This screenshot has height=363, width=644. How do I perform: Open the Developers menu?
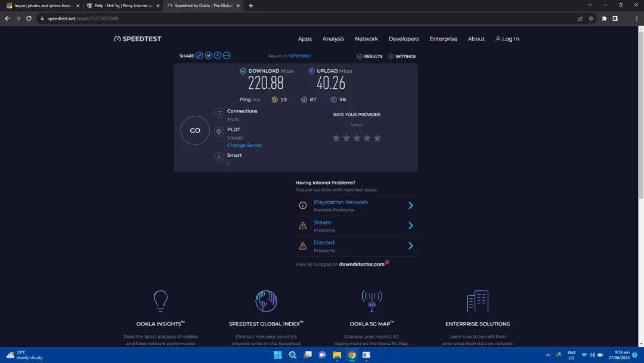(404, 39)
